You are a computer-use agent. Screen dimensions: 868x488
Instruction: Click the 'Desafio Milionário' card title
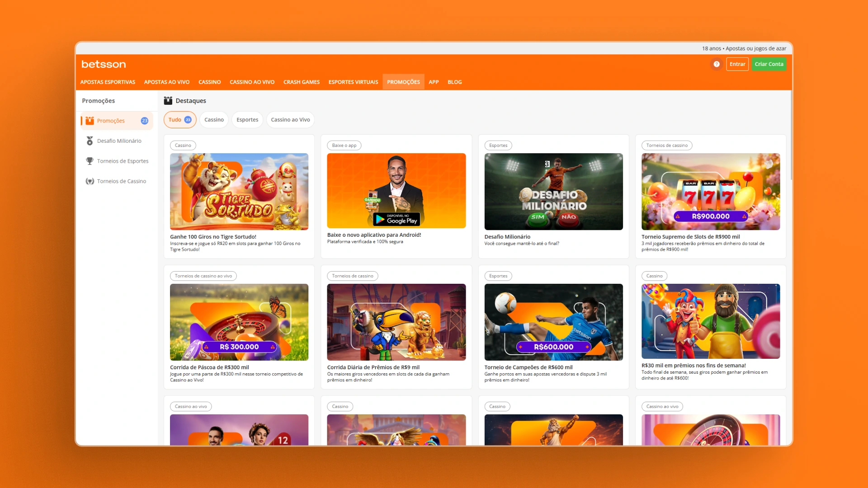click(x=507, y=237)
